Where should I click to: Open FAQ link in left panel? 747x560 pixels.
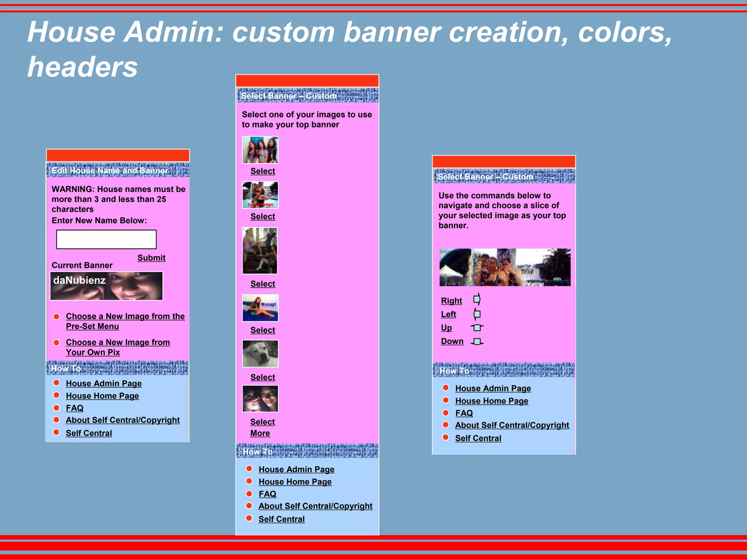tap(74, 408)
